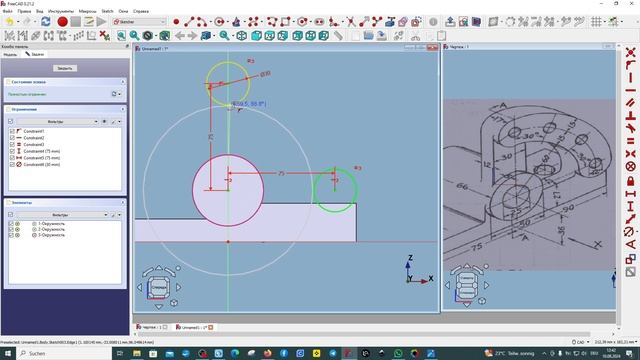The height and width of the screenshot is (360, 640).
Task: Collapse the Элементы section
Action: tap(123, 202)
